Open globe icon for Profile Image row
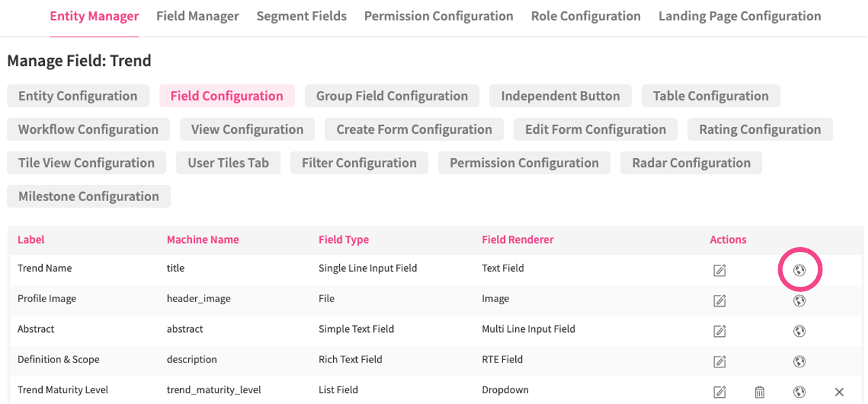Image resolution: width=868 pixels, height=404 pixels. pyautogui.click(x=799, y=300)
